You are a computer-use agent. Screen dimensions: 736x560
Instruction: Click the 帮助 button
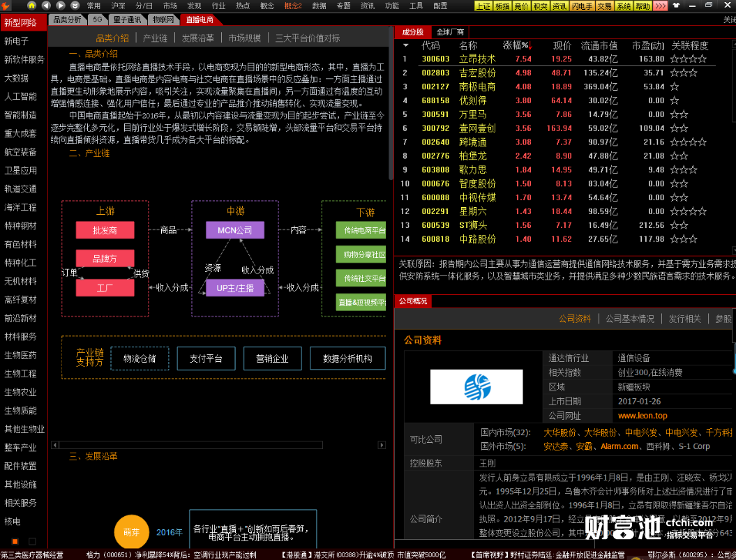[643, 6]
